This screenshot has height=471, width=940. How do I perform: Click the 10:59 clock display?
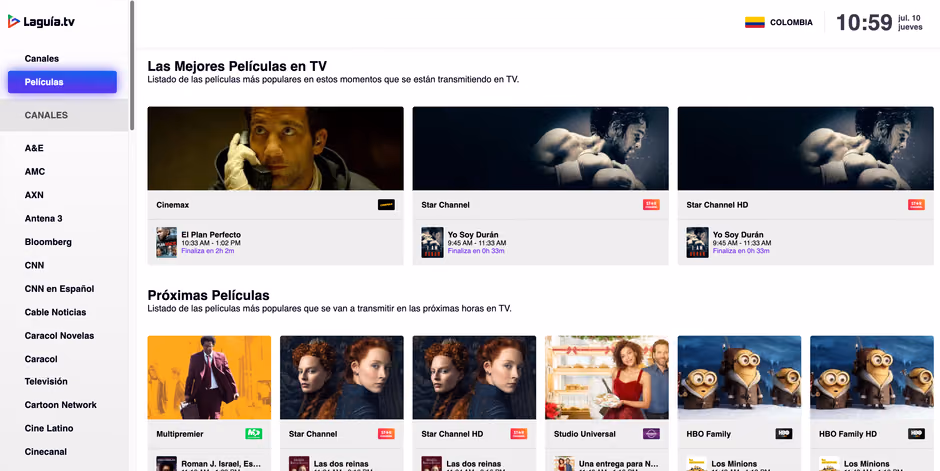click(x=864, y=23)
